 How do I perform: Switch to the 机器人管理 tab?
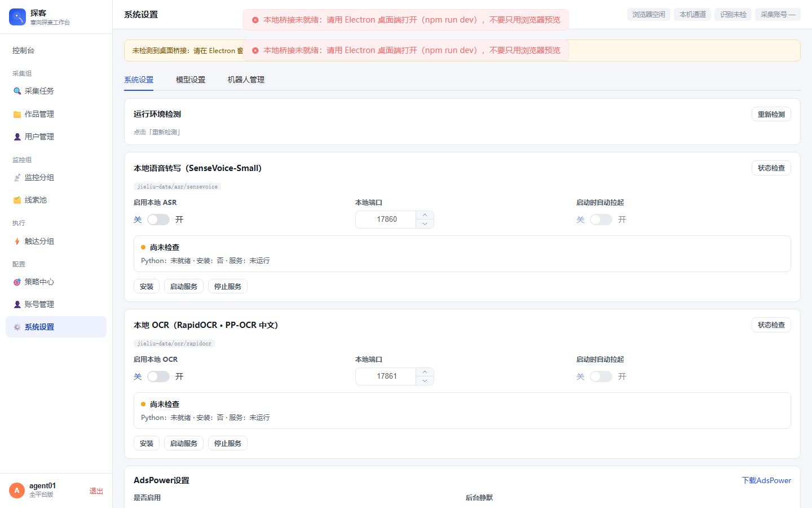(x=246, y=80)
